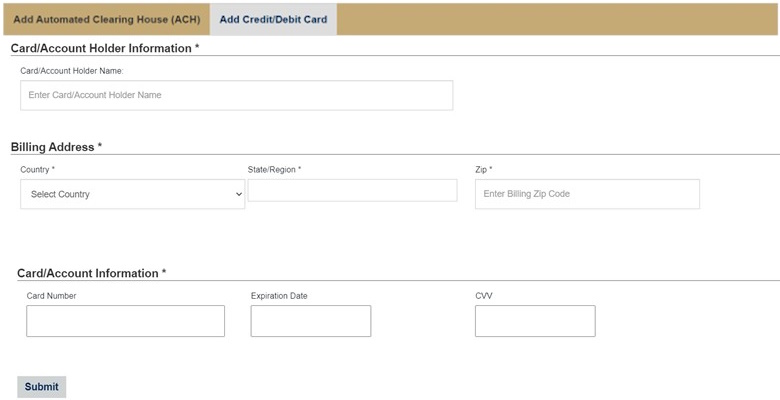Click the Zip label text
The width and height of the screenshot is (780, 400).
pos(483,170)
